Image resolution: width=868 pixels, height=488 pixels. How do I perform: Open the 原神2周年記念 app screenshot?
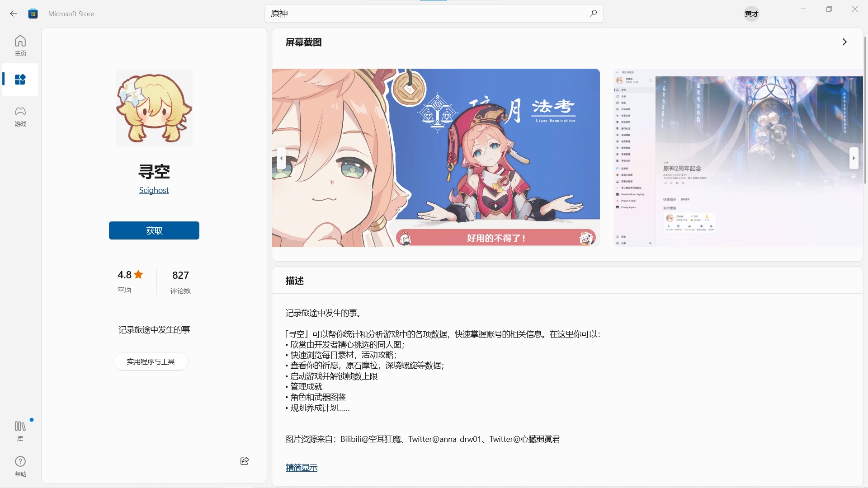(738, 158)
